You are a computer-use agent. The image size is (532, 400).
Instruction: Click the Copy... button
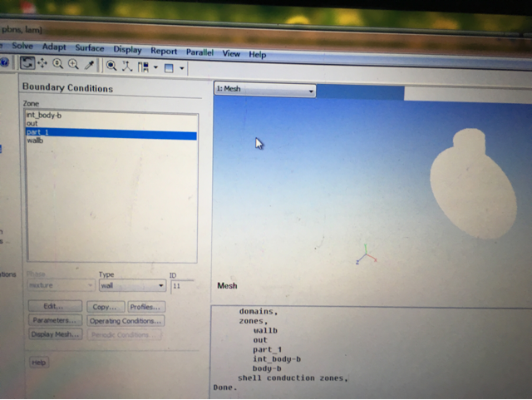pyautogui.click(x=106, y=307)
